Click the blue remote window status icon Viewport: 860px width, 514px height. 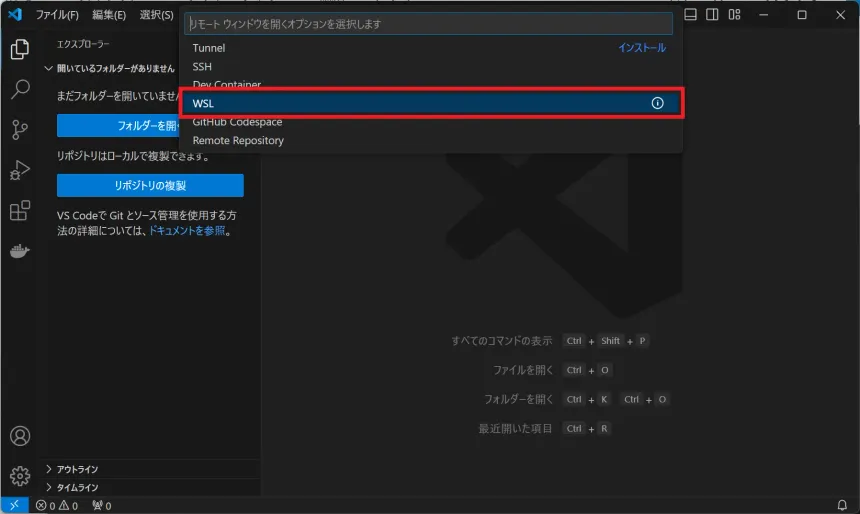pos(14,505)
